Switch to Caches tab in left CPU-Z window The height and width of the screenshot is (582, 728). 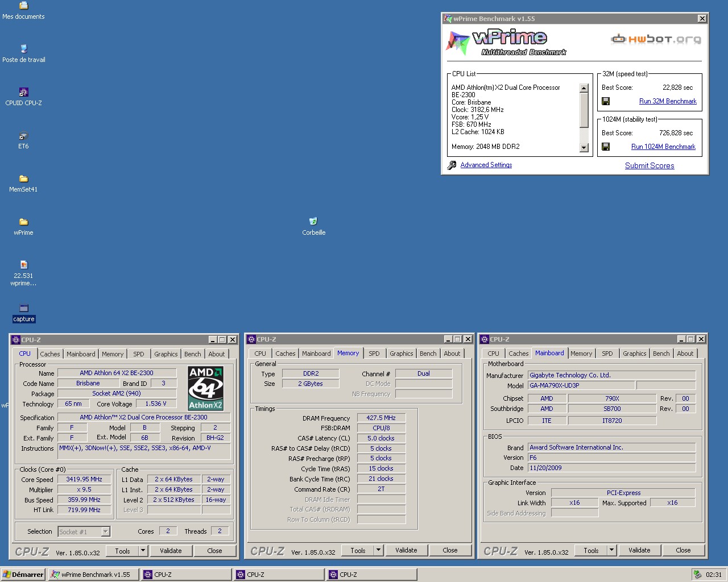[49, 354]
